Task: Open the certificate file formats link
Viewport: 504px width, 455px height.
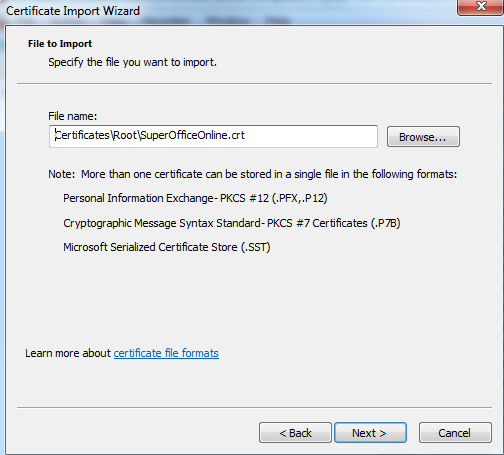Action: point(166,353)
